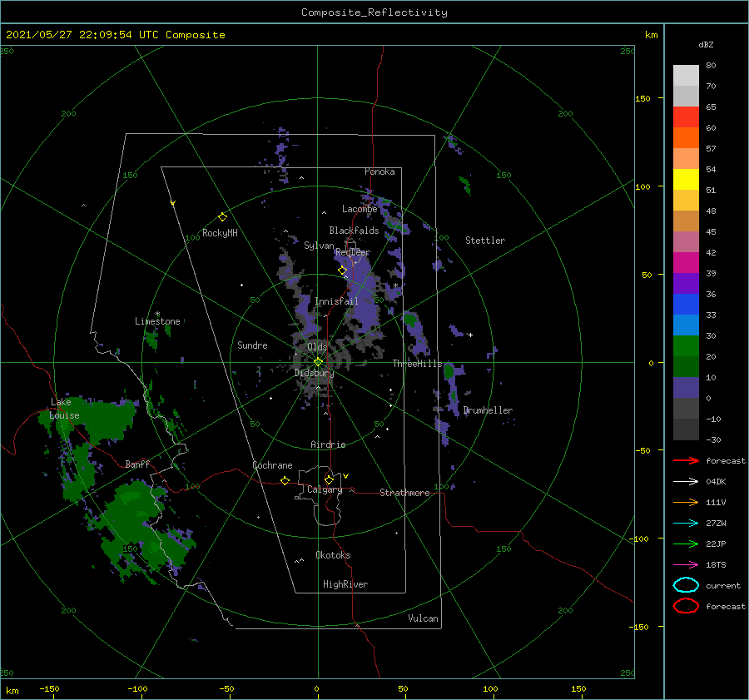Select the Innisfail label
Screen dimensions: 749x700
336,301
